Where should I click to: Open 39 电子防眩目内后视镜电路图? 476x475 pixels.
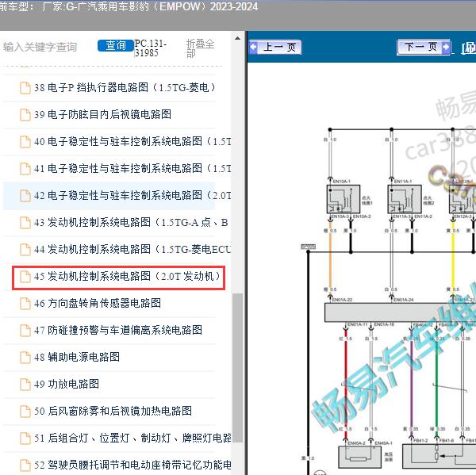(102, 115)
